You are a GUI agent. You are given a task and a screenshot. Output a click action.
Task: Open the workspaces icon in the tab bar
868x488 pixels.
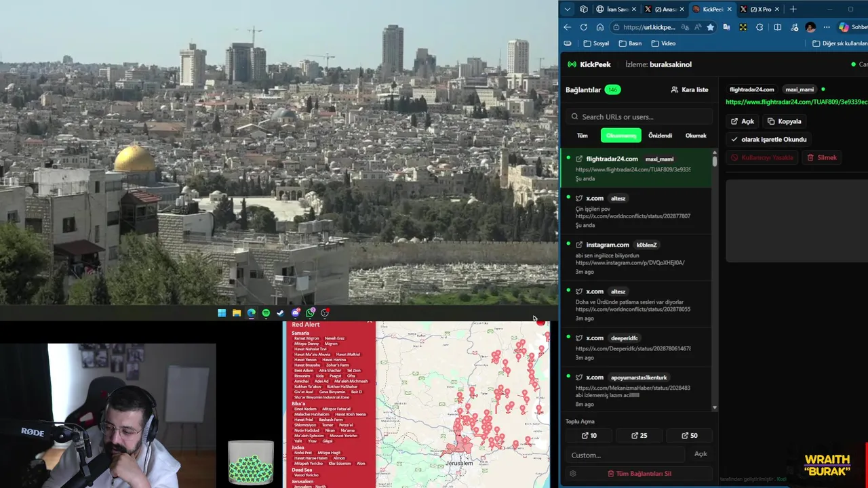pyautogui.click(x=584, y=9)
